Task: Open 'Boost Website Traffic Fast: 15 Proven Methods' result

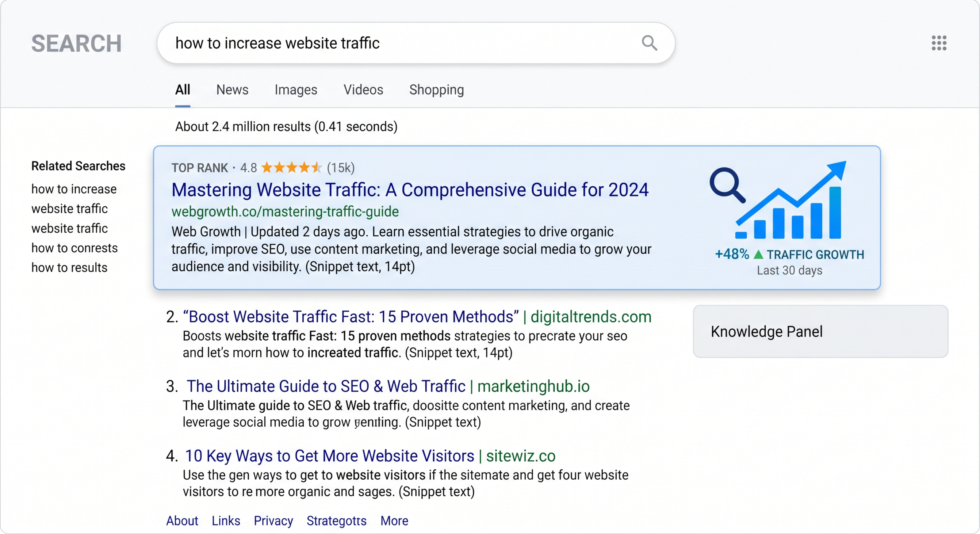Action: 351,317
